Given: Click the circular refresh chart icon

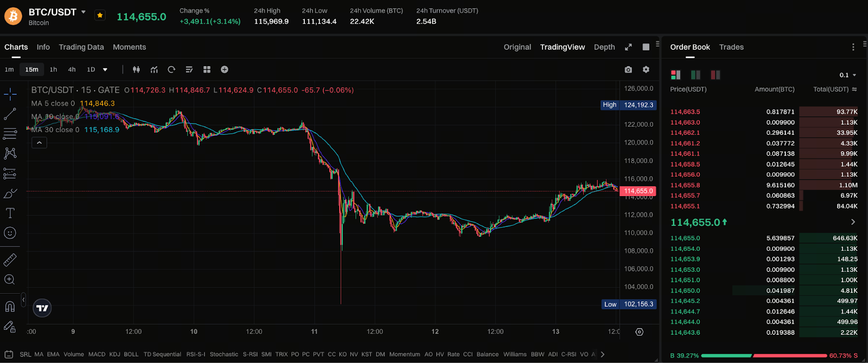Looking at the screenshot, I should point(171,69).
